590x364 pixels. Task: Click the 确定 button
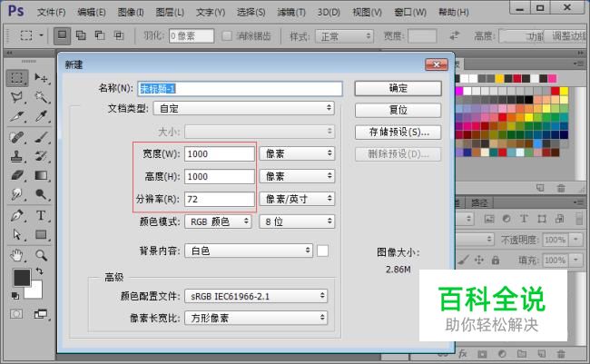tap(398, 88)
